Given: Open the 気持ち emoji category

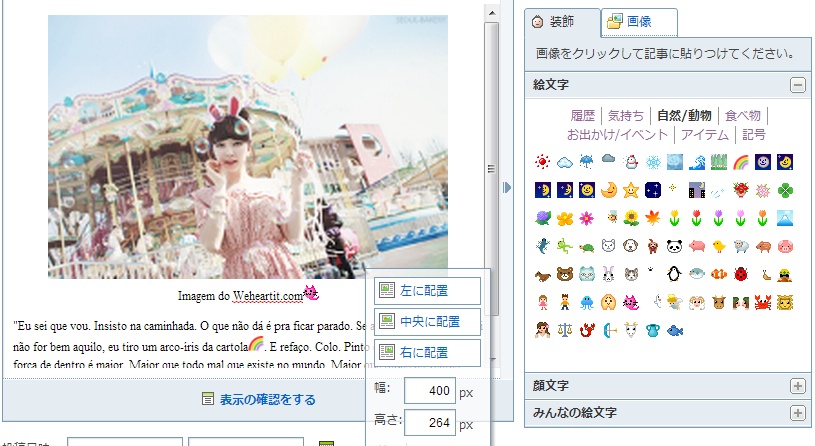Looking at the screenshot, I should pos(626,115).
